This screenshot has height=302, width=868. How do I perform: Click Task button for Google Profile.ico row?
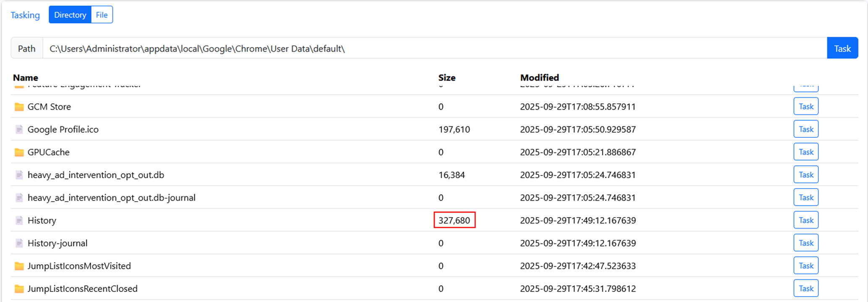point(805,129)
